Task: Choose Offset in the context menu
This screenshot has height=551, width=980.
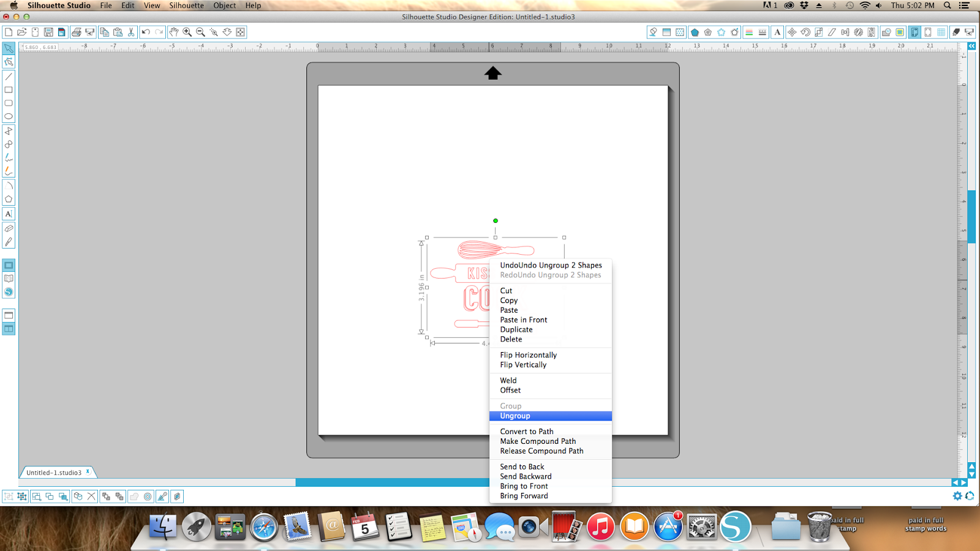Action: click(x=551, y=390)
